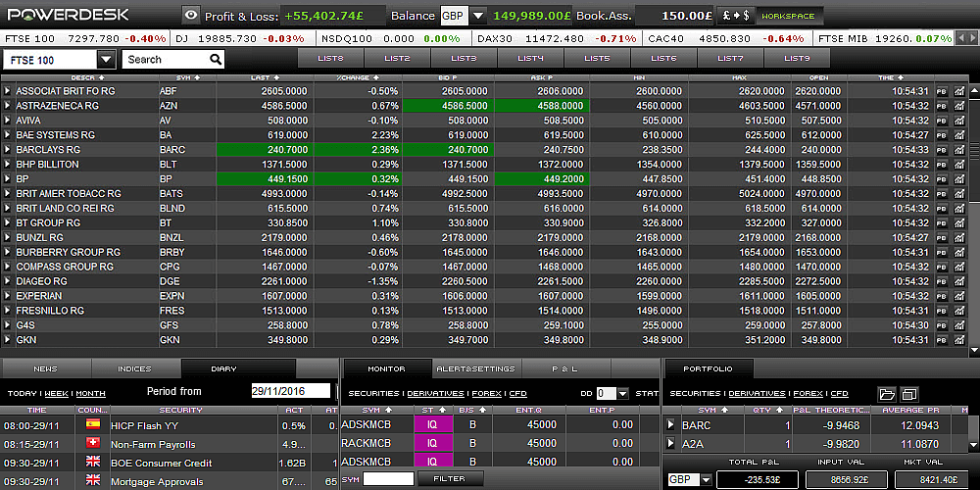Image resolution: width=980 pixels, height=490 pixels.
Task: Open the chart icon for AVIVA
Action: click(x=959, y=121)
